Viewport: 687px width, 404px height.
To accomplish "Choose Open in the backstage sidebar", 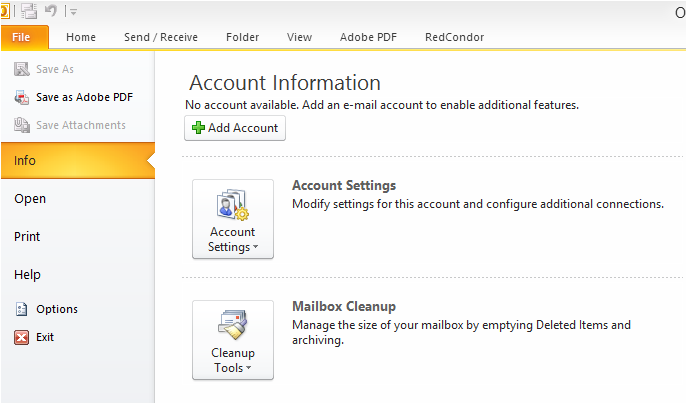I will tap(30, 199).
